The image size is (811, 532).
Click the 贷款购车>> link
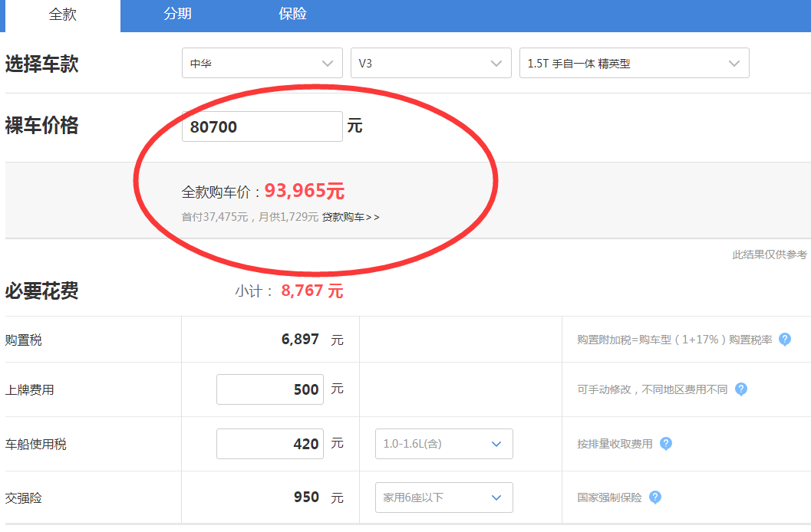pyautogui.click(x=351, y=218)
